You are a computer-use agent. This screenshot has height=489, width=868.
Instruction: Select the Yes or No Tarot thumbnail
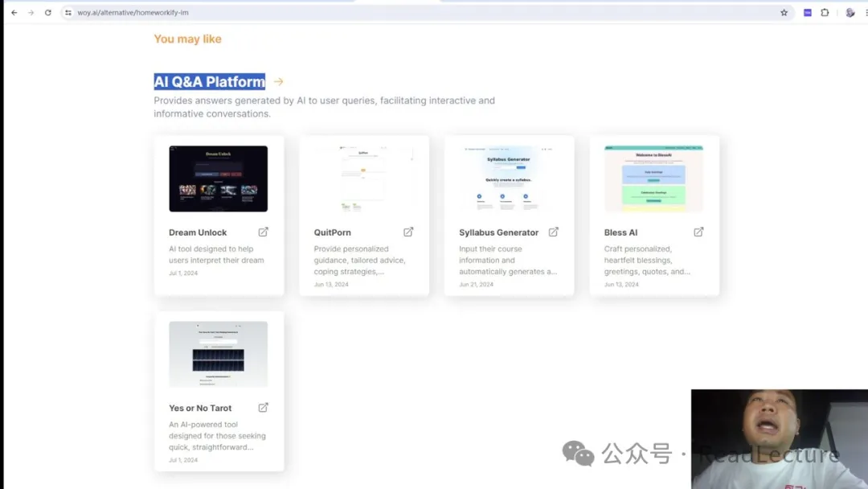coord(218,354)
